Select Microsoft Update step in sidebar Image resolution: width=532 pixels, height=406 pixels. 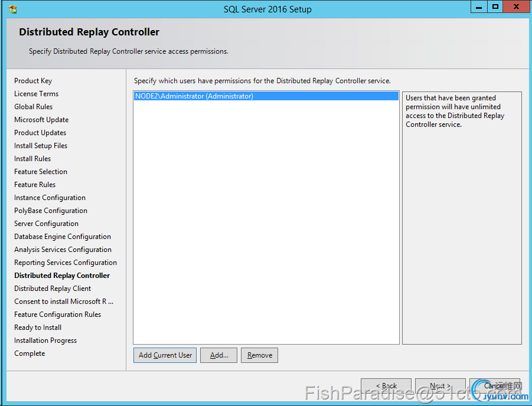coord(41,120)
